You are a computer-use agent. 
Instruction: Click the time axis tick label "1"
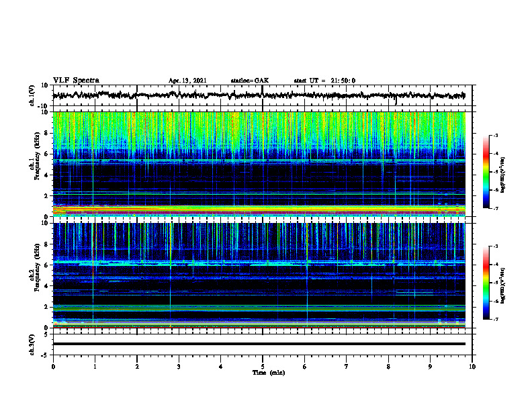(x=95, y=367)
